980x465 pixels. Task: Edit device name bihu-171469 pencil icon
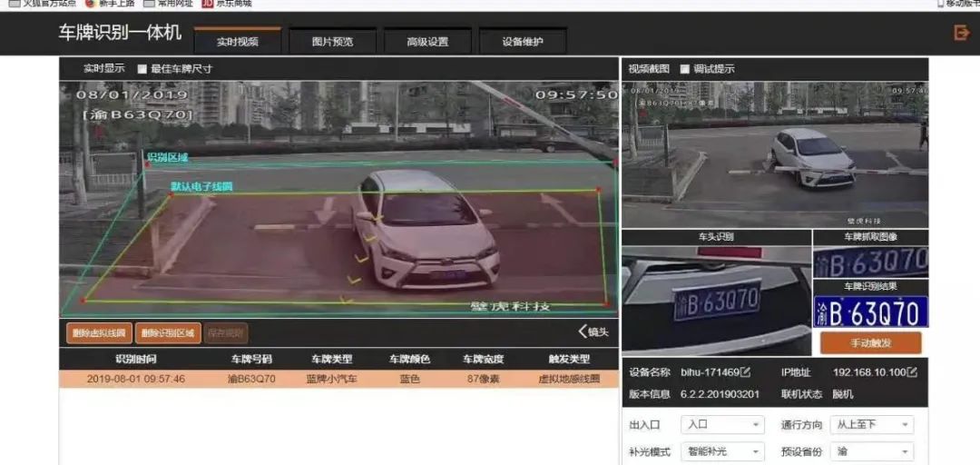(745, 372)
